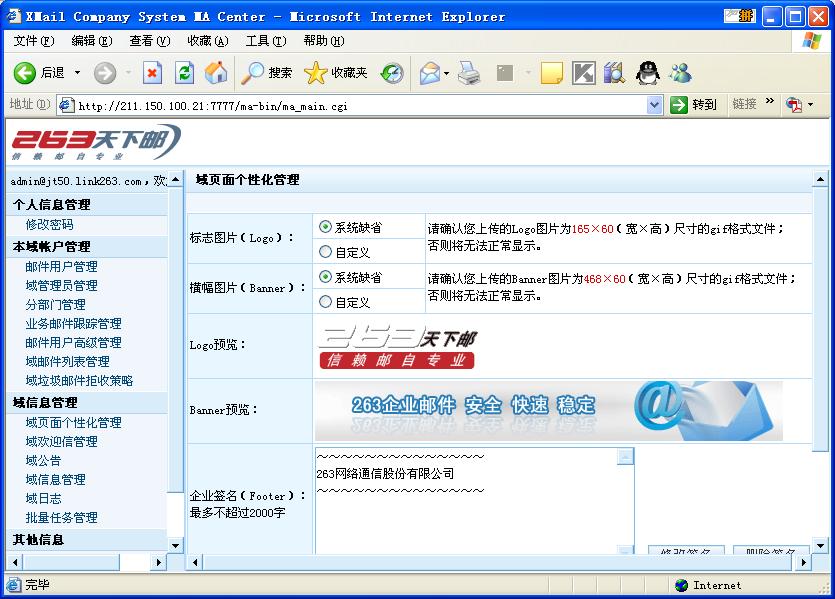Open the QQ penguin icon
Viewport: 835px width, 599px height.
[648, 73]
